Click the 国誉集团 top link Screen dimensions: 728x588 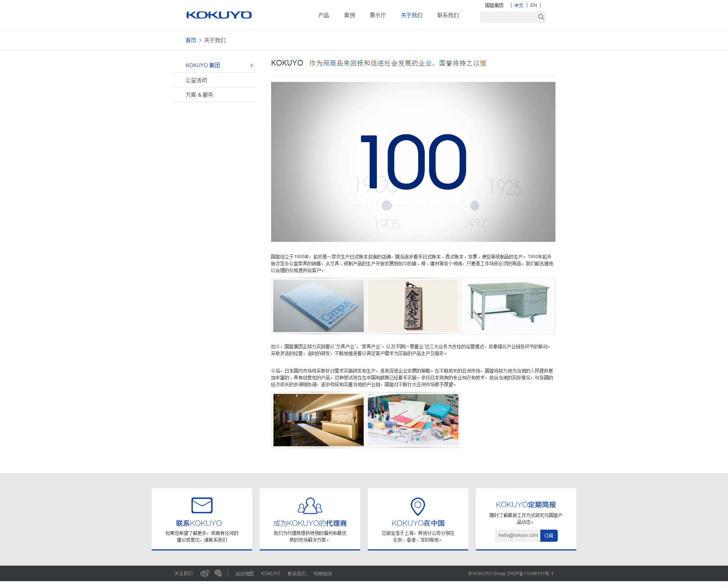click(x=494, y=5)
